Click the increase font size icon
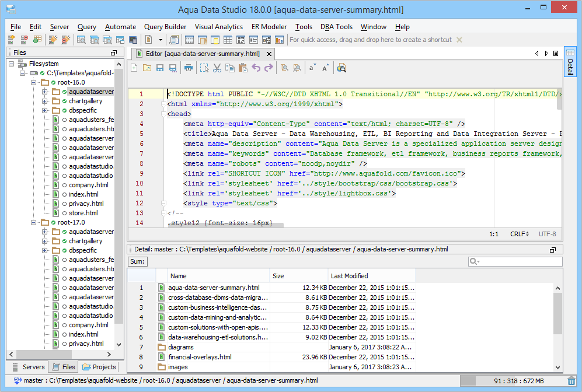582x392 pixels. (x=326, y=68)
